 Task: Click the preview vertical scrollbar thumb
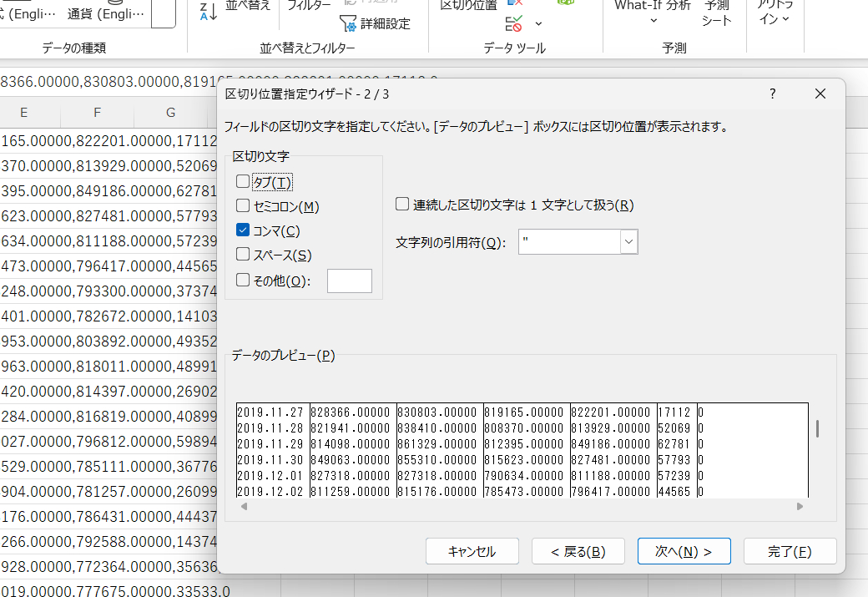(817, 428)
